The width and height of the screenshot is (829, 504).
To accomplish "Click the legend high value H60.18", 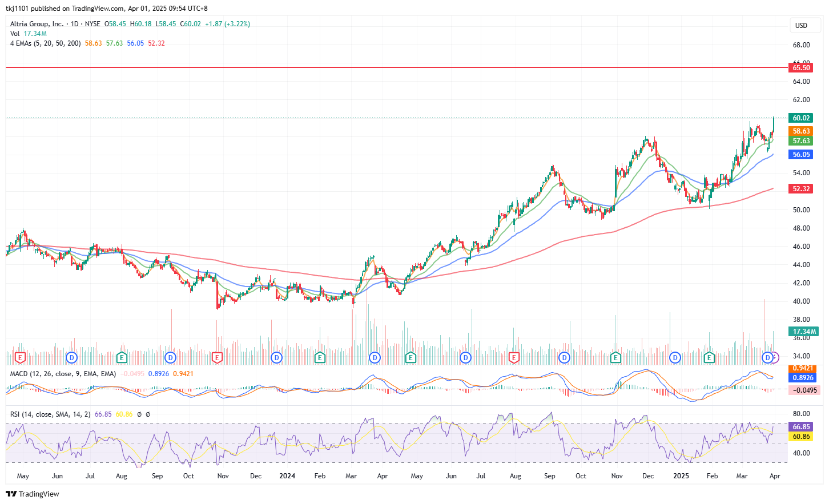I will pyautogui.click(x=141, y=24).
